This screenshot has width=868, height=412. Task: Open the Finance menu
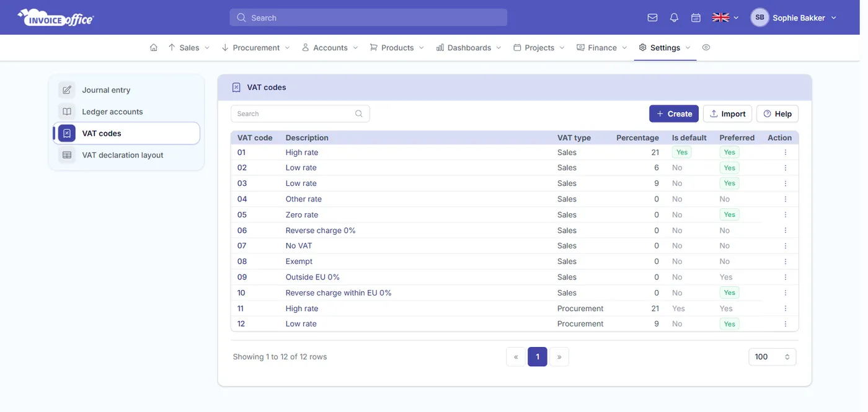coord(602,48)
